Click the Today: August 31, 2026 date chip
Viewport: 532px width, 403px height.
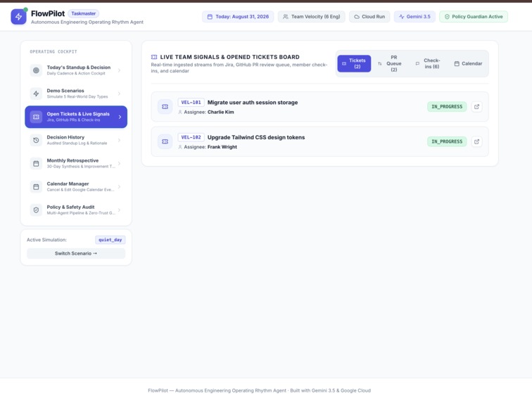(238, 17)
